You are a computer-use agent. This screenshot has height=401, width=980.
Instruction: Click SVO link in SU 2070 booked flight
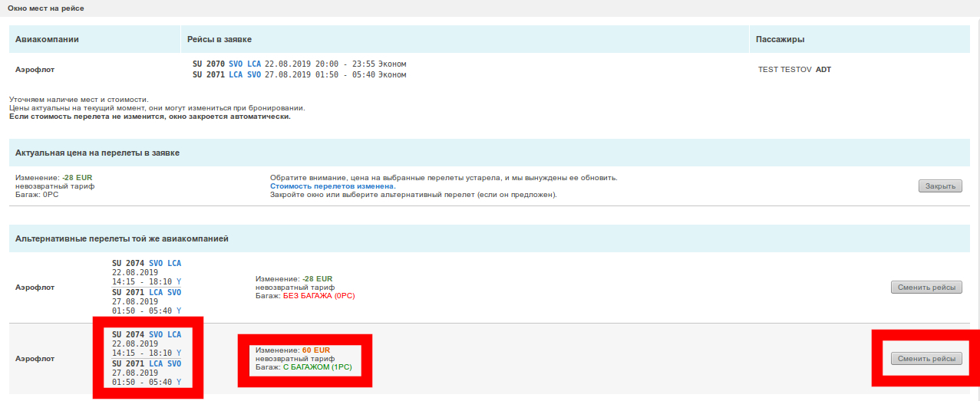click(236, 64)
